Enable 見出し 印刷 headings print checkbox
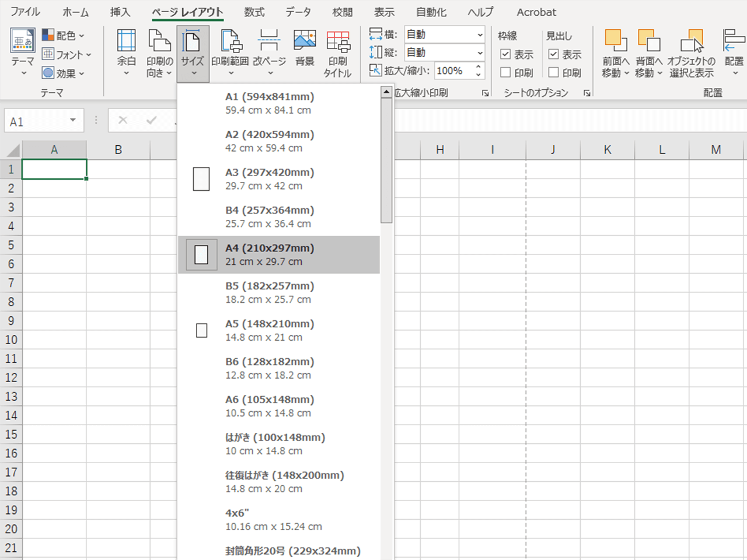The width and height of the screenshot is (747, 560). coord(554,72)
